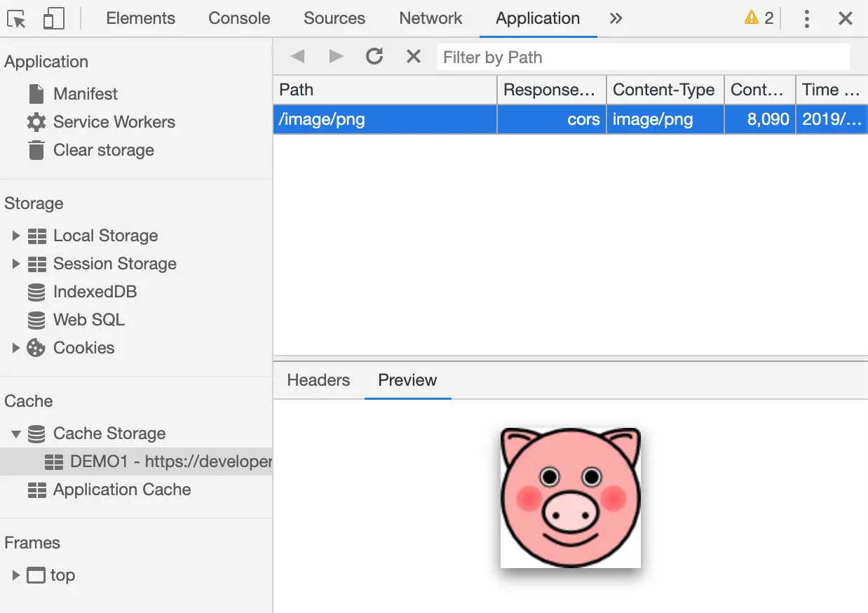Select Cache Storage in sidebar
Image resolution: width=868 pixels, height=613 pixels.
(109, 433)
